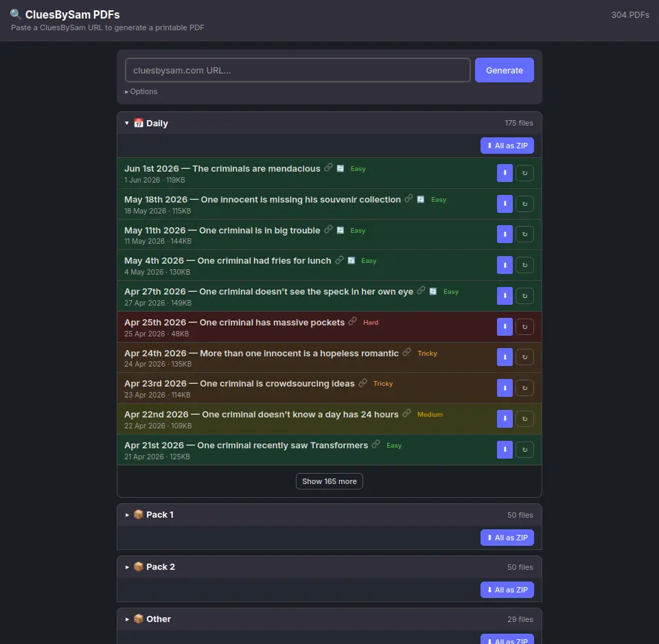Screen dimensions: 659x644
Task: Download the May 18th 2026 PDF
Action: tap(505, 204)
